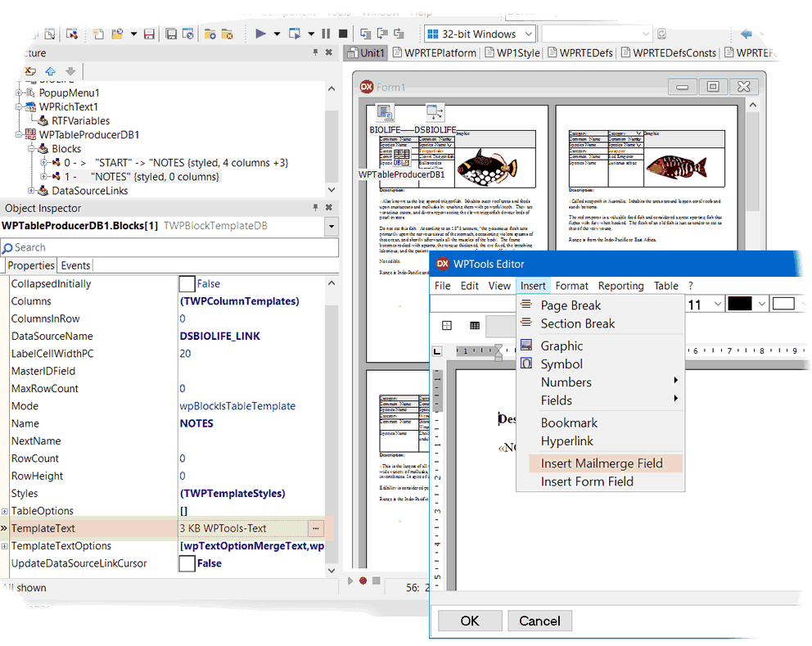Expand the DataSourceLinks tree node
The width and height of the screenshot is (812, 646).
[x=32, y=191]
